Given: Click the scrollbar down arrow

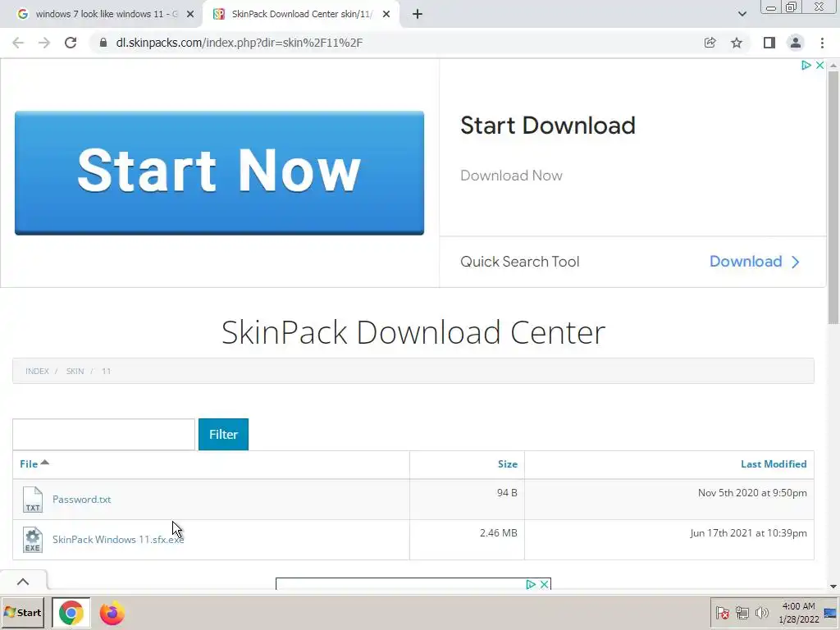Looking at the screenshot, I should pos(833,586).
